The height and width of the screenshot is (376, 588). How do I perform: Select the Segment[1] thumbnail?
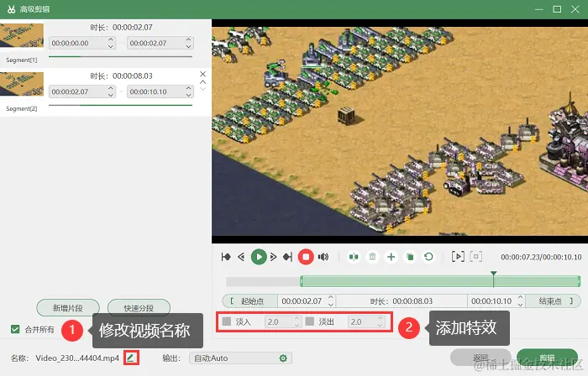(x=22, y=35)
